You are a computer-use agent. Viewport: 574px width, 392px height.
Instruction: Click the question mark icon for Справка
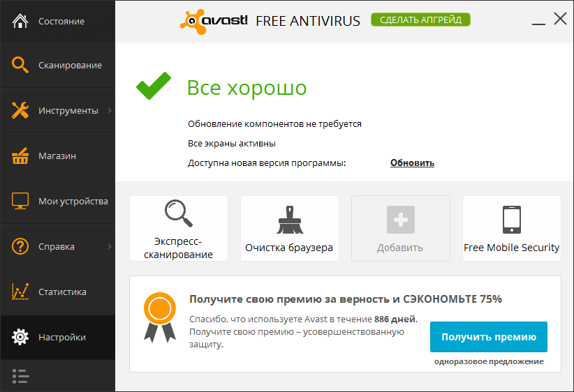click(x=20, y=246)
